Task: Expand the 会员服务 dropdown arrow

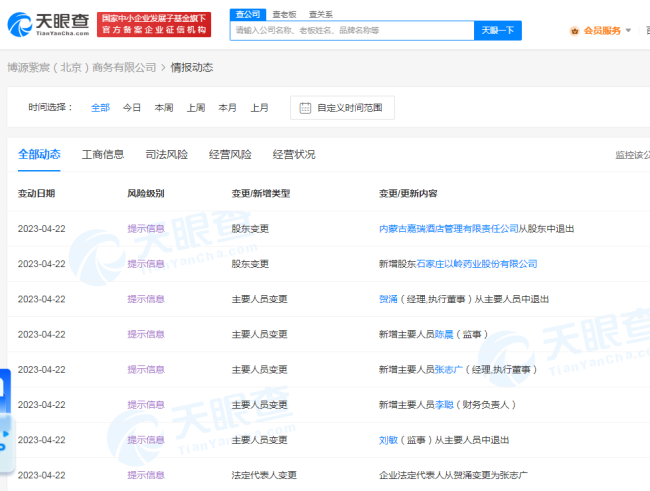Action: tap(628, 31)
